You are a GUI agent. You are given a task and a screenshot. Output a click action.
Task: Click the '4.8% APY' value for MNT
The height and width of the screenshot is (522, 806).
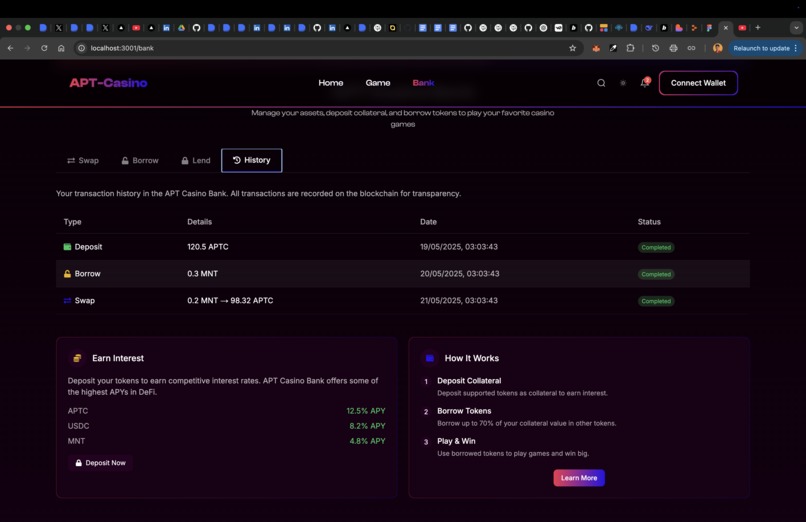(x=367, y=441)
